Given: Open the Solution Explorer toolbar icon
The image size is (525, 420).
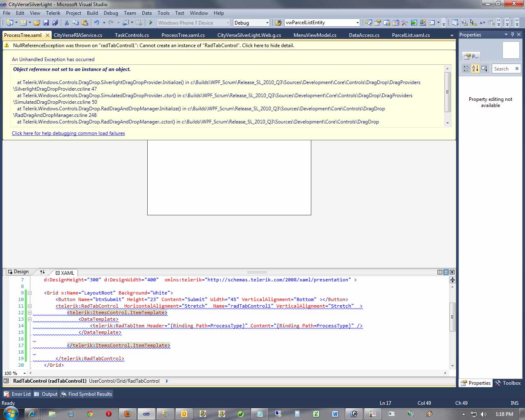Looking at the screenshot, I should tap(368, 23).
